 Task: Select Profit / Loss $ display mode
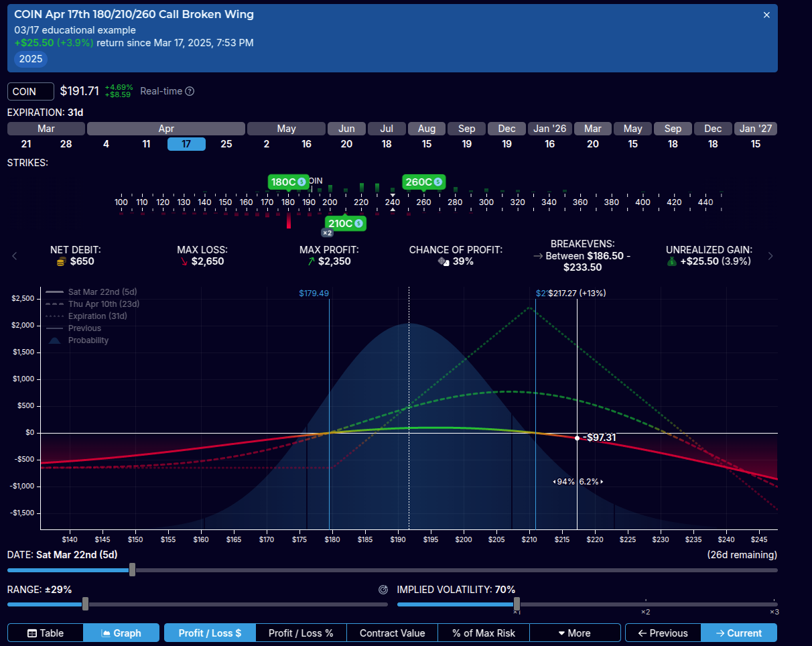[x=210, y=633]
